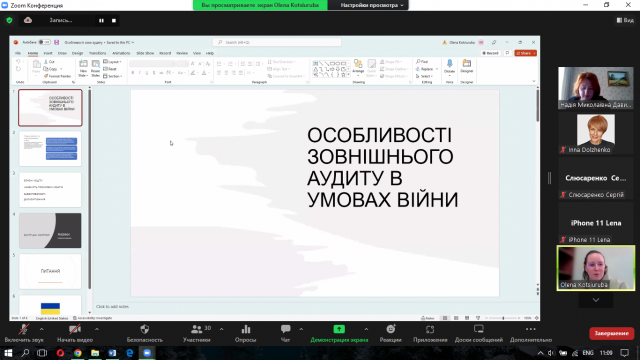This screenshot has height=360, width=640.
Task: Click the Arrange button
Action: coord(358,67)
